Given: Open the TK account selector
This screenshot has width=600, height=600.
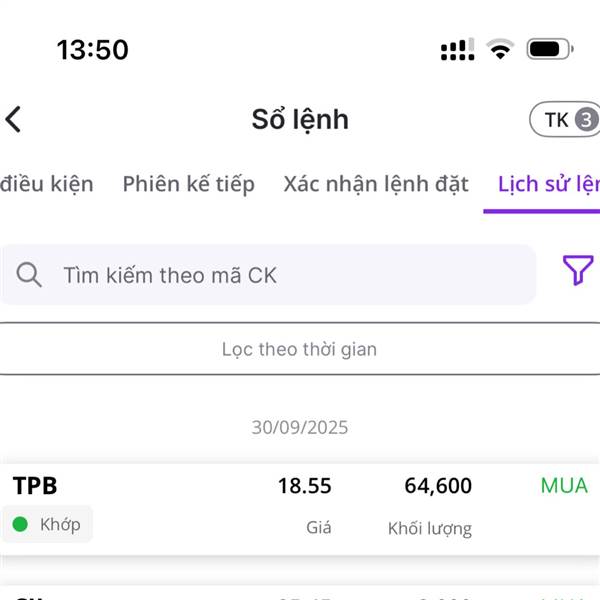Looking at the screenshot, I should pos(565,119).
